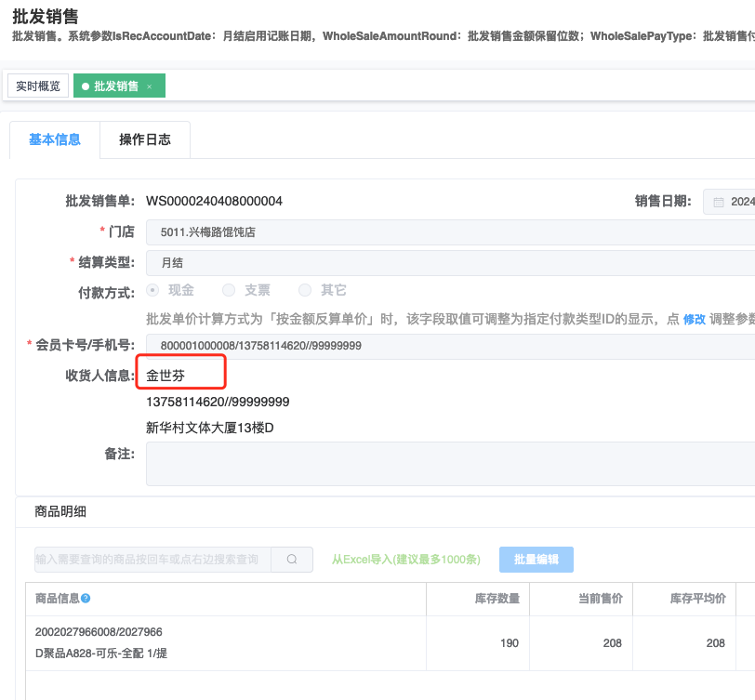Click the blue 修改 link
This screenshot has width=755, height=700.
point(695,319)
